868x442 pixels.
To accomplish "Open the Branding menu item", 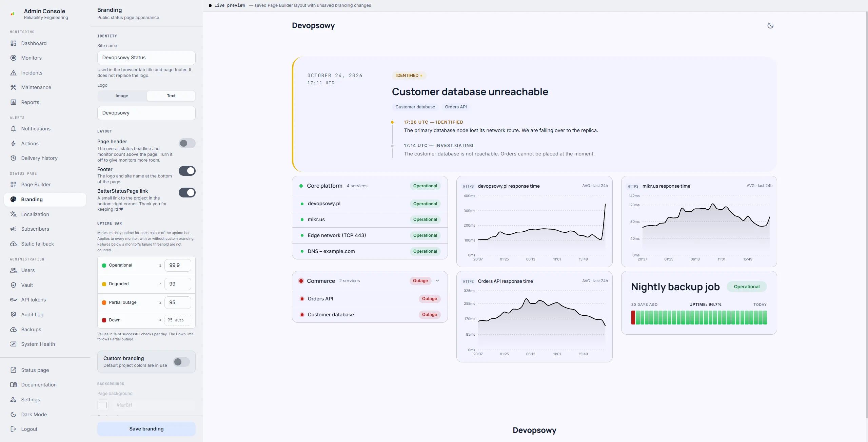I will [45, 199].
